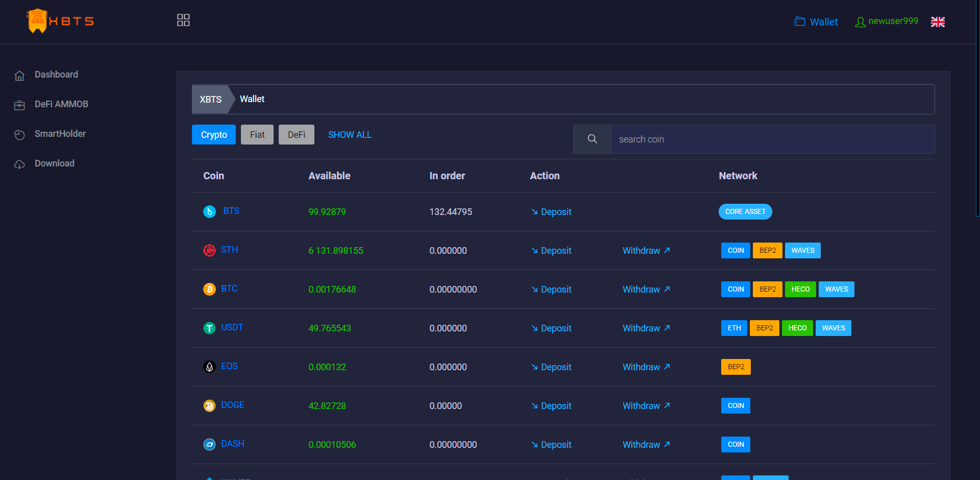
Task: Select COIN network for DOGE
Action: tap(736, 405)
